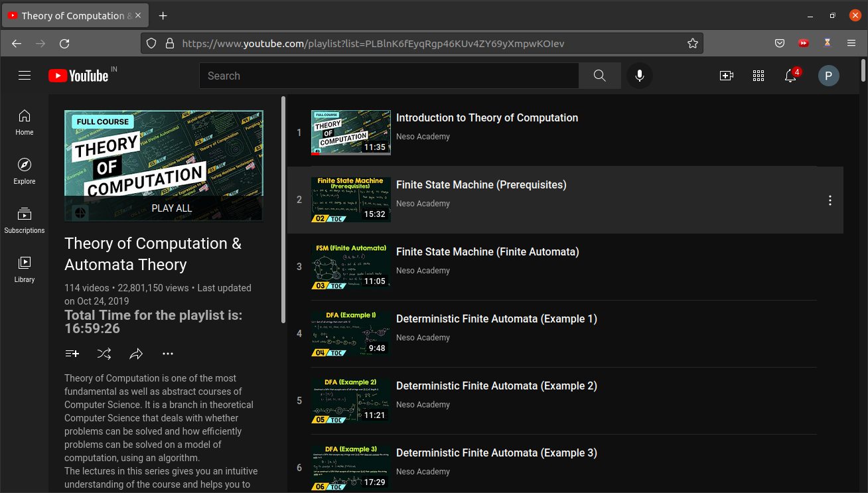Click Neso Academy under DFA Example 3
This screenshot has width=868, height=493.
(x=423, y=472)
